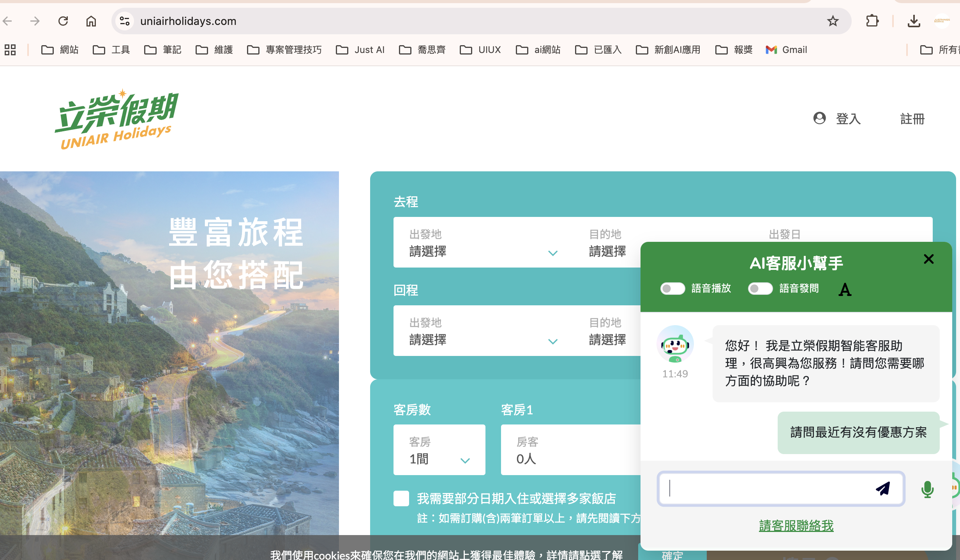The height and width of the screenshot is (560, 960).
Task: Send the chat message with paper plane icon
Action: (x=883, y=488)
